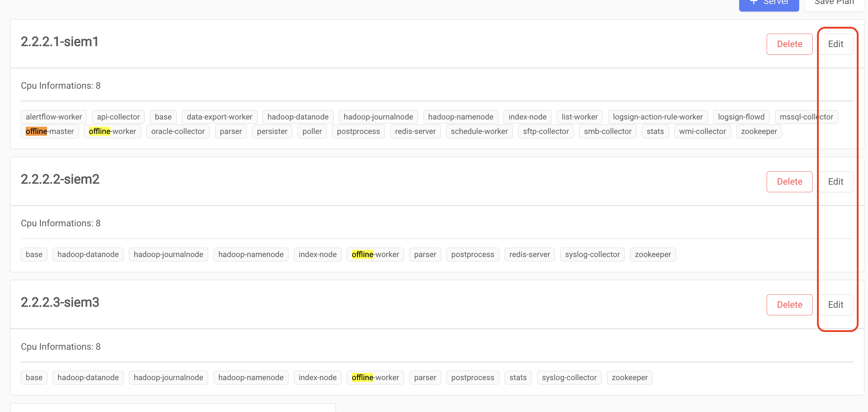Select the alertflow-worker tag

point(54,117)
